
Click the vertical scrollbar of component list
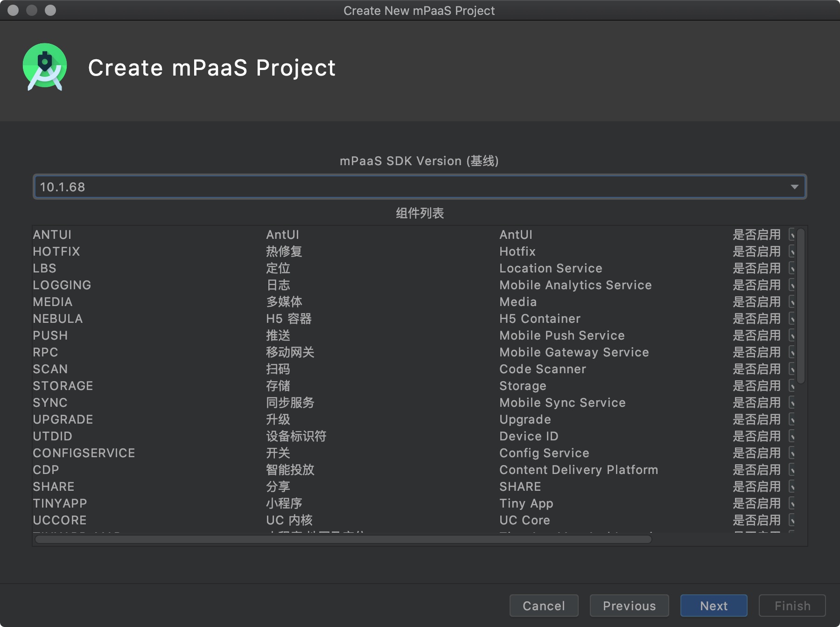pyautogui.click(x=801, y=306)
